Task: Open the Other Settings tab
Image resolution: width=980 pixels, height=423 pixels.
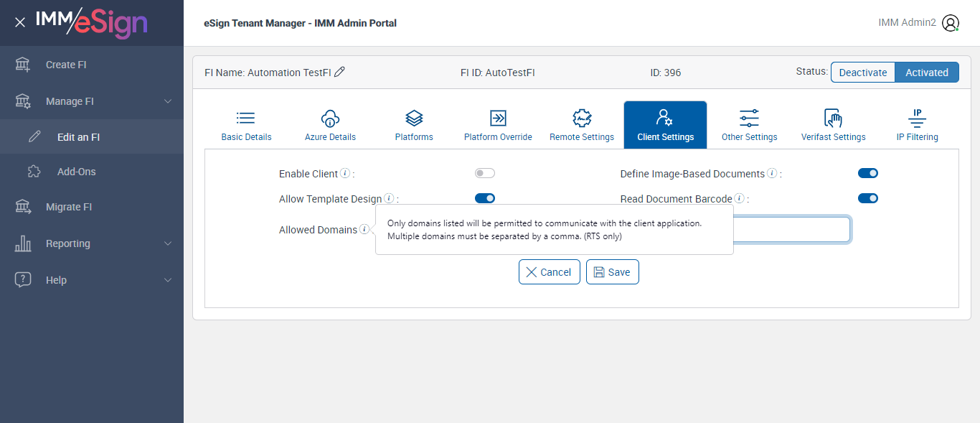Action: (x=749, y=126)
